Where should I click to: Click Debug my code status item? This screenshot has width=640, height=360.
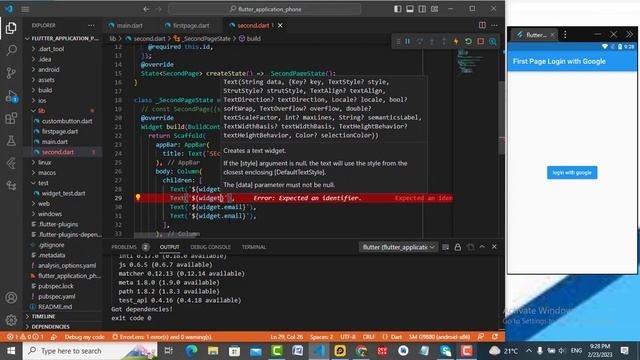click(x=84, y=337)
